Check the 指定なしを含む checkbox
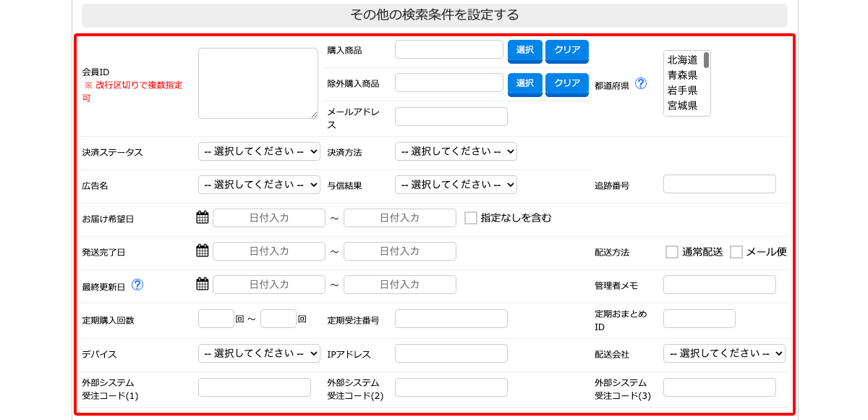868x420 pixels. (x=471, y=218)
